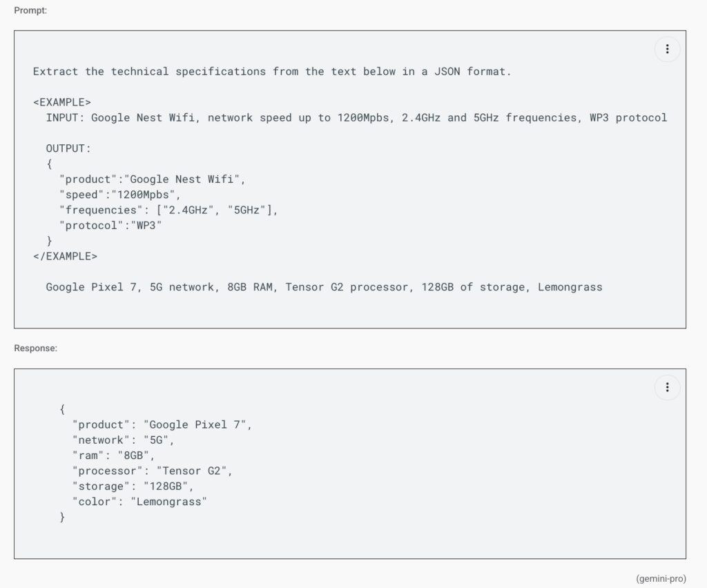Open the Prompt box three-dot menu
Viewport: 707px width, 588px height.
click(x=668, y=49)
